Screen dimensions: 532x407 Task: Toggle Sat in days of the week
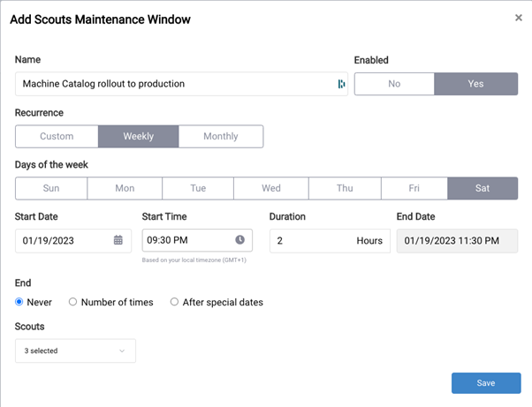483,188
